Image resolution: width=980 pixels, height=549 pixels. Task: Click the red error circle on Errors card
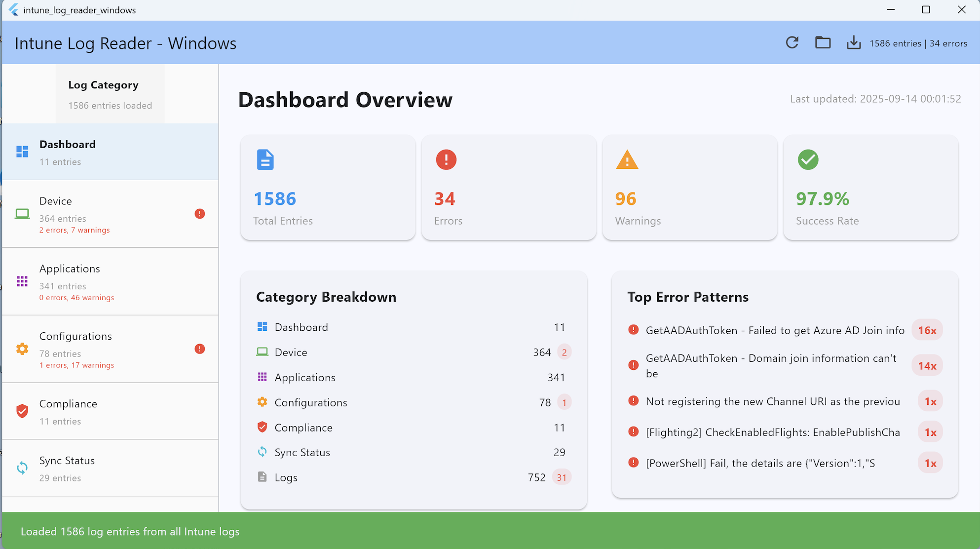coord(446,159)
